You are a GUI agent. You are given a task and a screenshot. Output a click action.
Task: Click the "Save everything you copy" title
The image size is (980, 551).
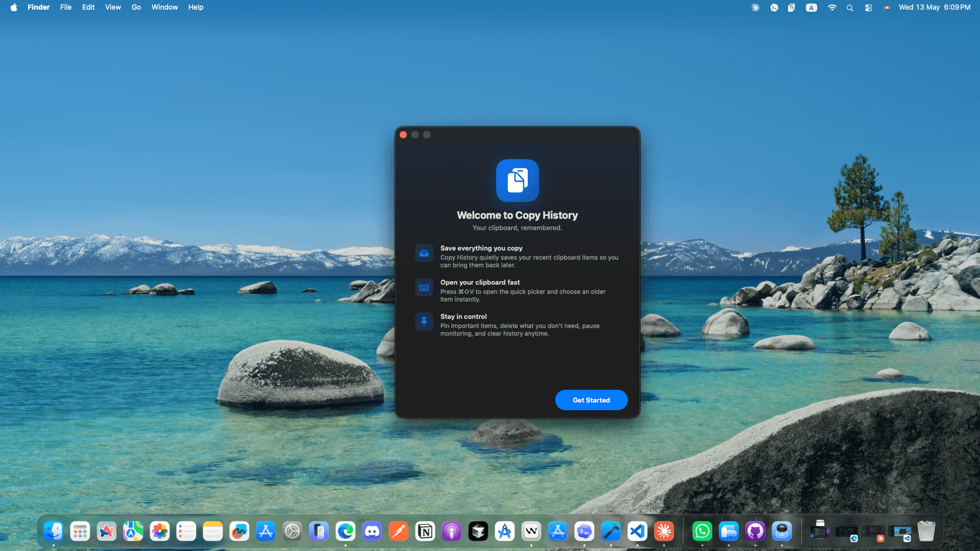pos(481,248)
